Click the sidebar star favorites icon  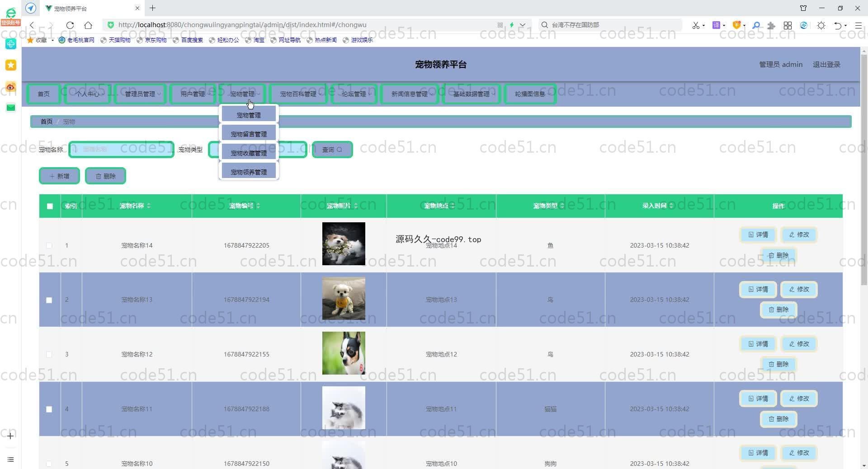(x=11, y=65)
